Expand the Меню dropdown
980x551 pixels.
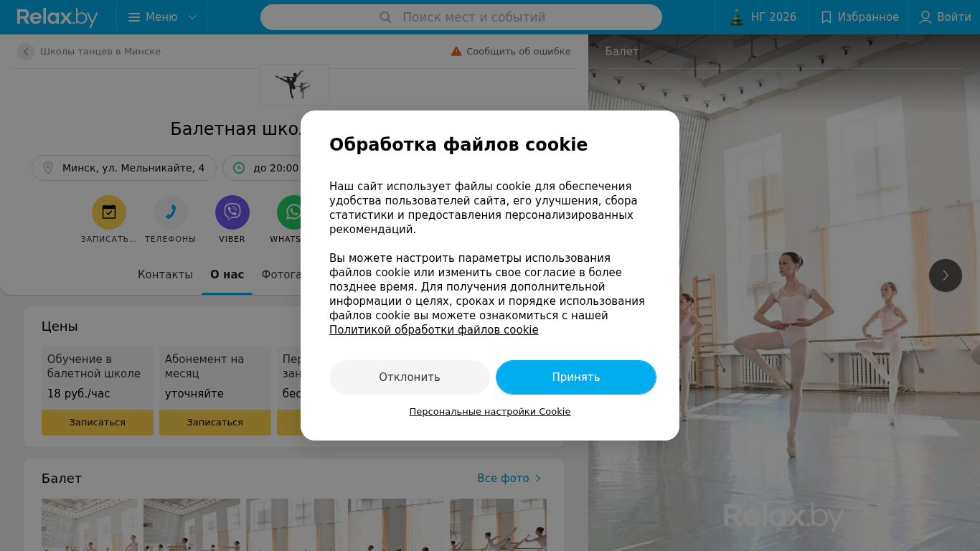(162, 17)
